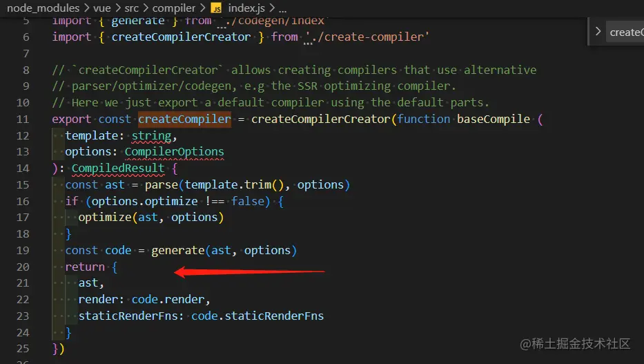
Task: Click the 'Here we just export' comment line
Action: click(x=271, y=103)
